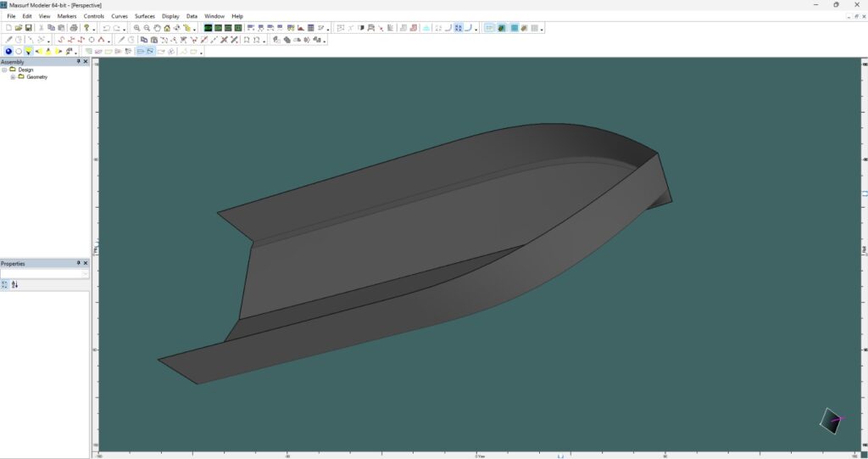Viewport: 868px width, 459px height.
Task: Toggle the highlighted boxed-diagonal display icon
Action: [150, 51]
